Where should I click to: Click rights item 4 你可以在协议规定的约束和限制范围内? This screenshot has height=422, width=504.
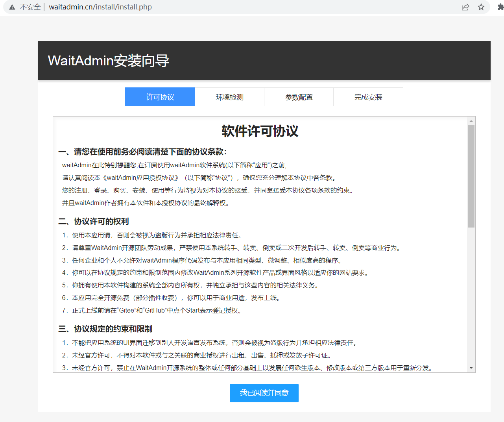coord(216,273)
